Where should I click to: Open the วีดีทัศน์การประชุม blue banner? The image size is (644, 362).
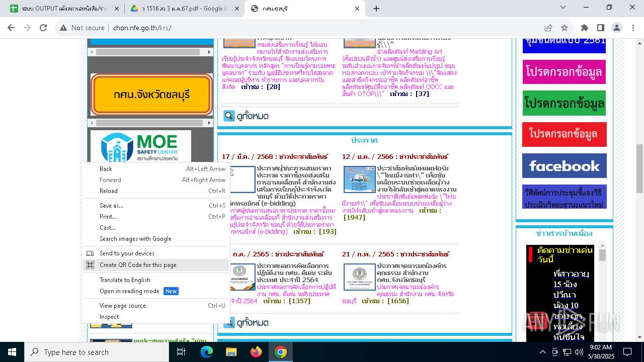click(x=564, y=197)
